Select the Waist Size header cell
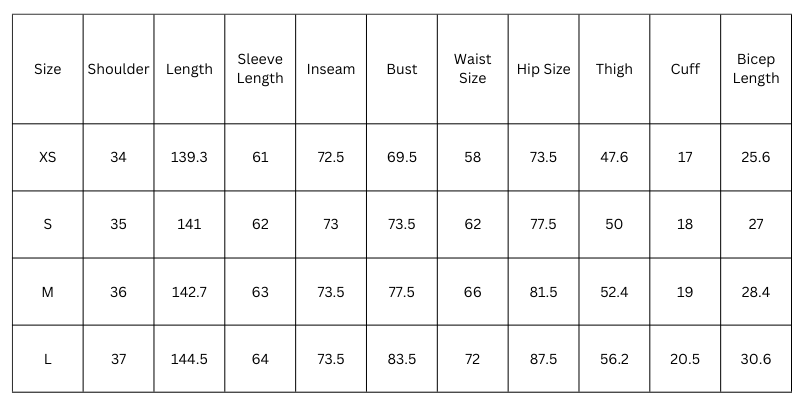This screenshot has height=400, width=800. (x=472, y=69)
